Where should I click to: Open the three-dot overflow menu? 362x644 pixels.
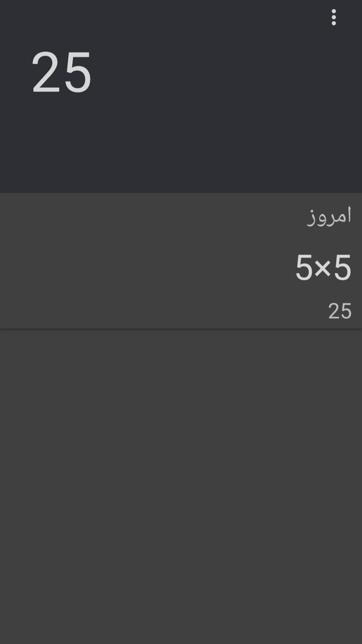coord(334,17)
